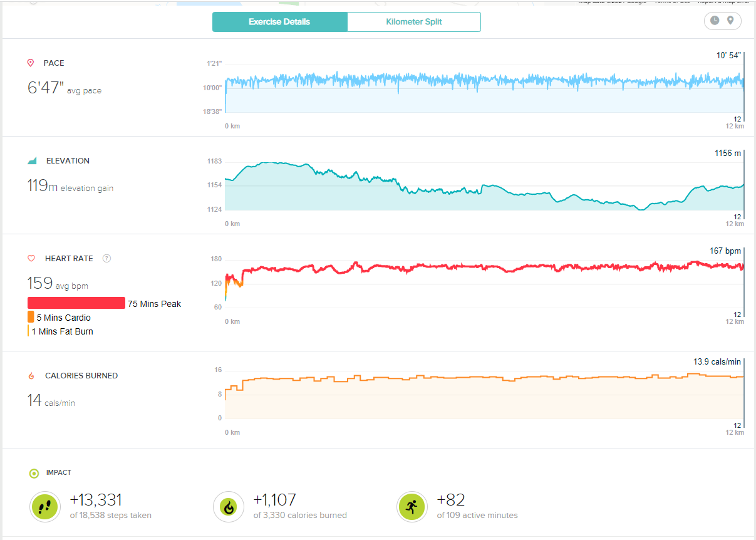This screenshot has width=756, height=540.
Task: Click the +1,107 calories value
Action: [274, 500]
